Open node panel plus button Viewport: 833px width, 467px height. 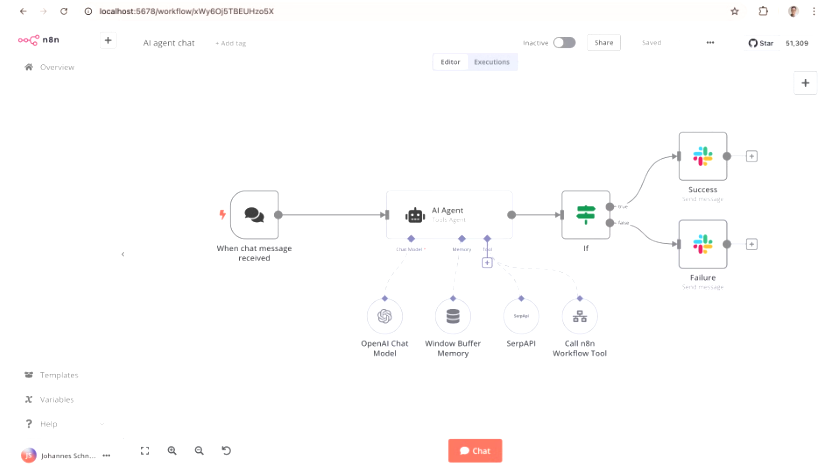805,83
